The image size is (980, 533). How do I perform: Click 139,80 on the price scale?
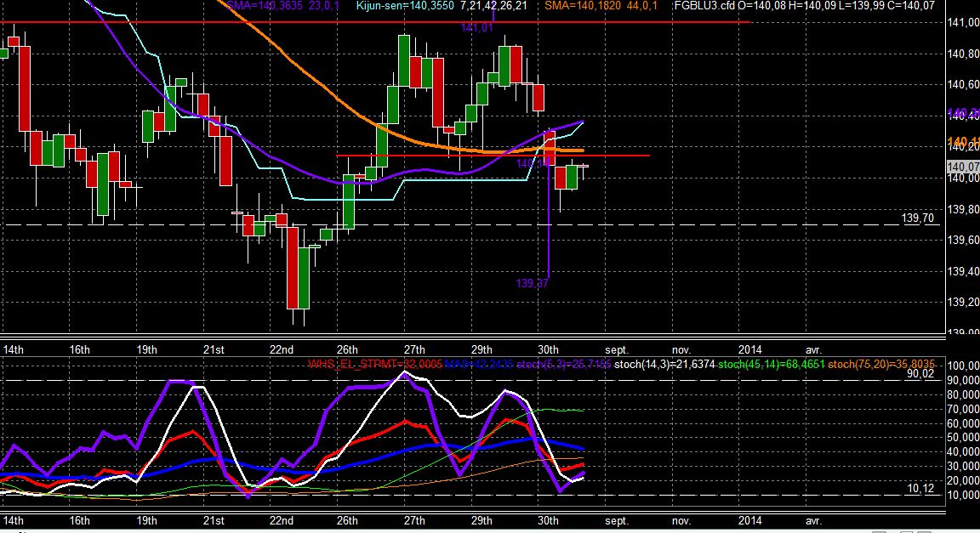pos(963,209)
